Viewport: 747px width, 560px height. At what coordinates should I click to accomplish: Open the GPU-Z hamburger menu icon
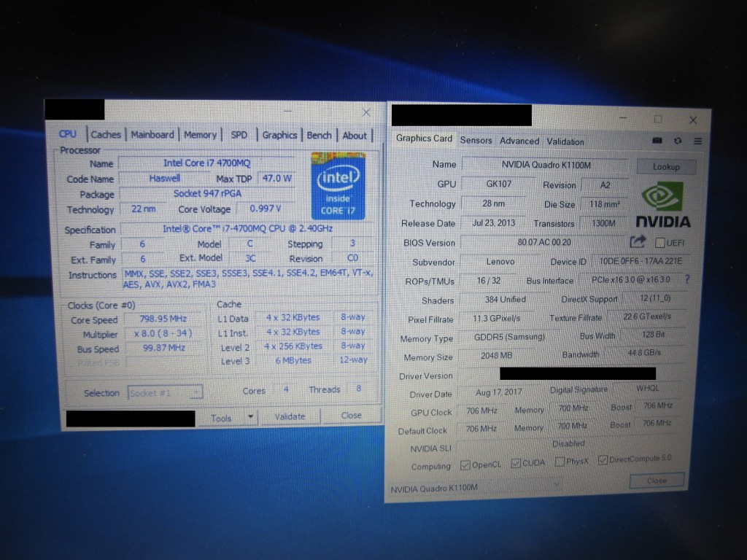697,141
